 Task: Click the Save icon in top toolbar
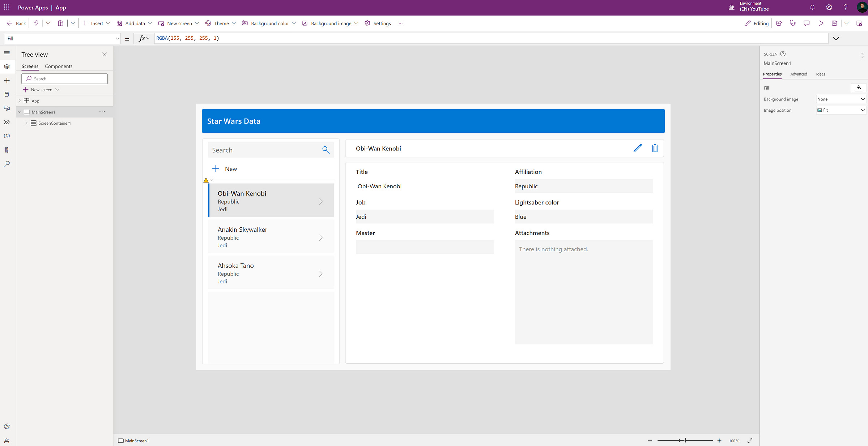click(834, 23)
